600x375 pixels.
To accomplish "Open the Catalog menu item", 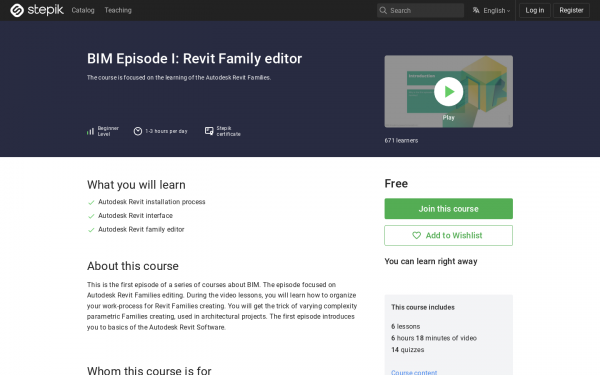I will pyautogui.click(x=83, y=10).
